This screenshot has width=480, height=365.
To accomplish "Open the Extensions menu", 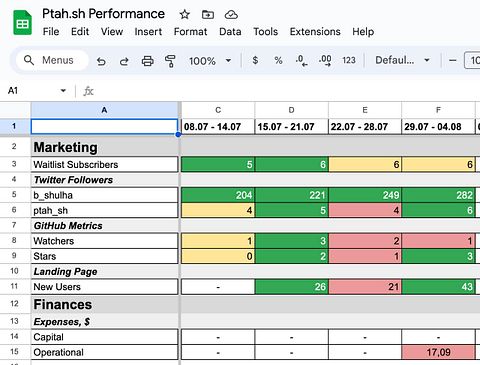I will pos(315,32).
